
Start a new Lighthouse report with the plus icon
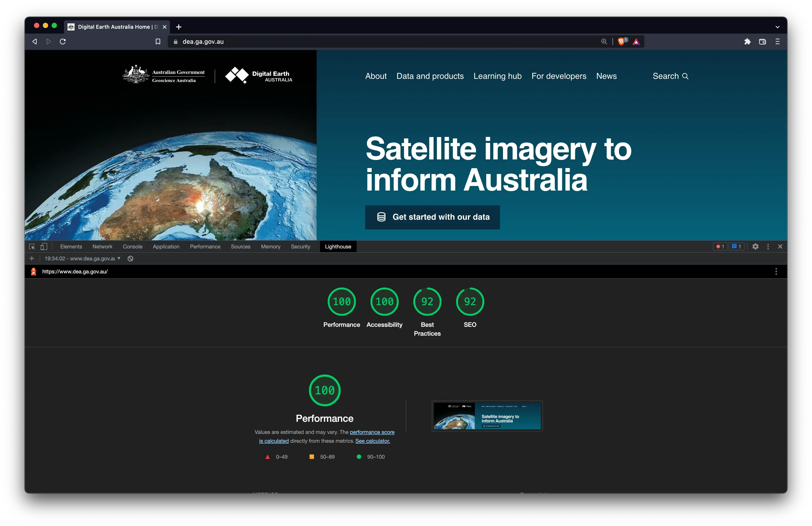(x=32, y=258)
